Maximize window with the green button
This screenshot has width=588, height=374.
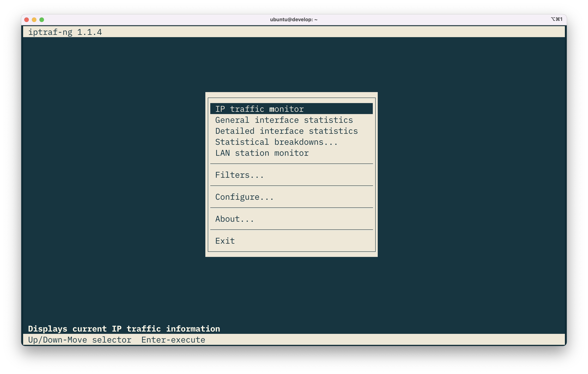(x=42, y=20)
